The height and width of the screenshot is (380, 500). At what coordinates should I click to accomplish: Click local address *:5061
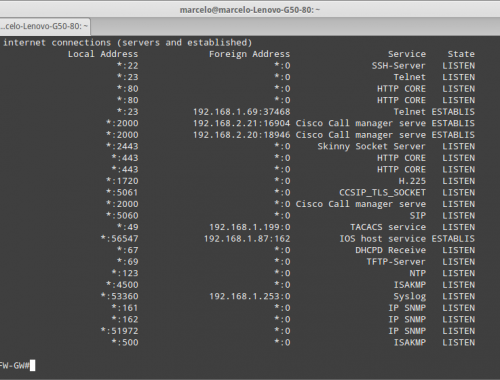(122, 193)
